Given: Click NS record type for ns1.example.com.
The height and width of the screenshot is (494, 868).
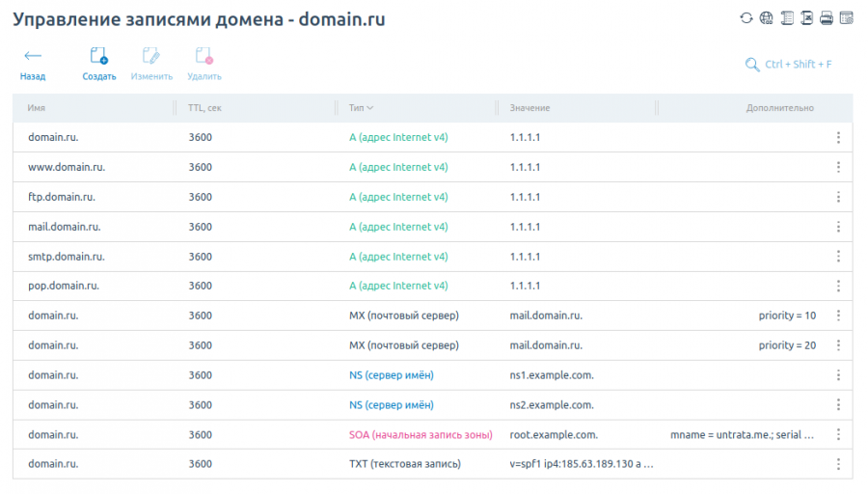Looking at the screenshot, I should coord(391,375).
